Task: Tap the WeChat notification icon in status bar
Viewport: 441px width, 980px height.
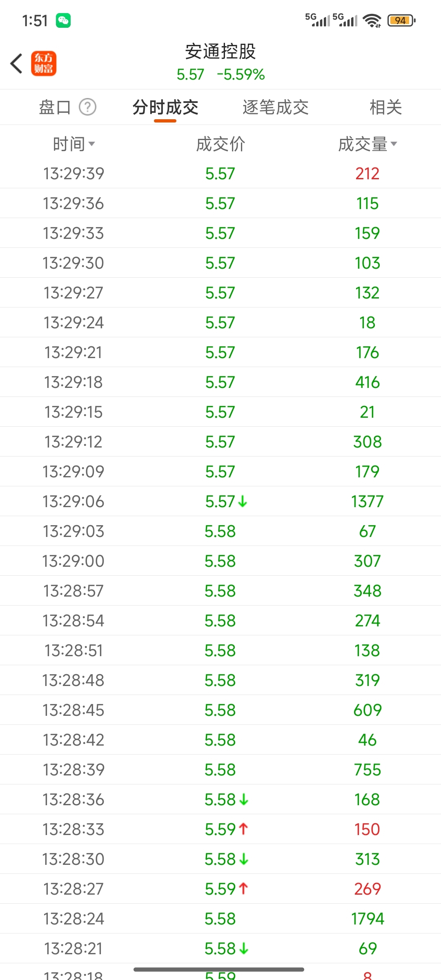Action: [x=63, y=20]
